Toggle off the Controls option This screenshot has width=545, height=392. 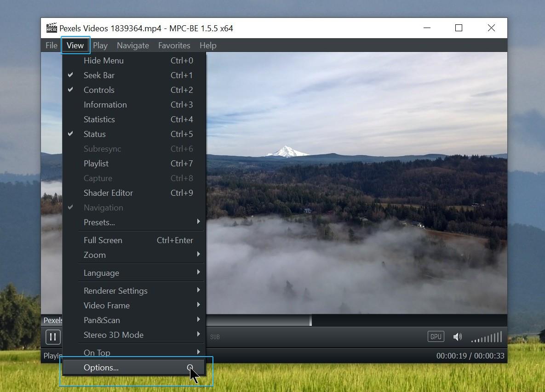pos(99,90)
